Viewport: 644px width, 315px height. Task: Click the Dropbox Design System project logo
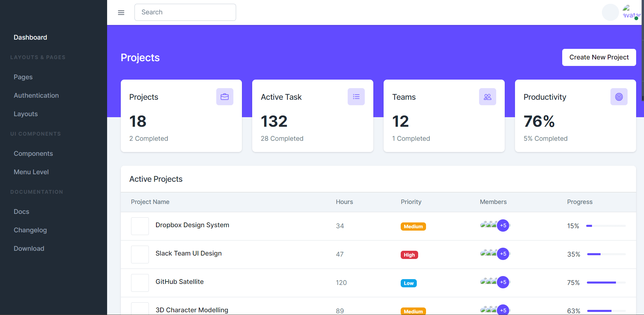[x=140, y=226]
